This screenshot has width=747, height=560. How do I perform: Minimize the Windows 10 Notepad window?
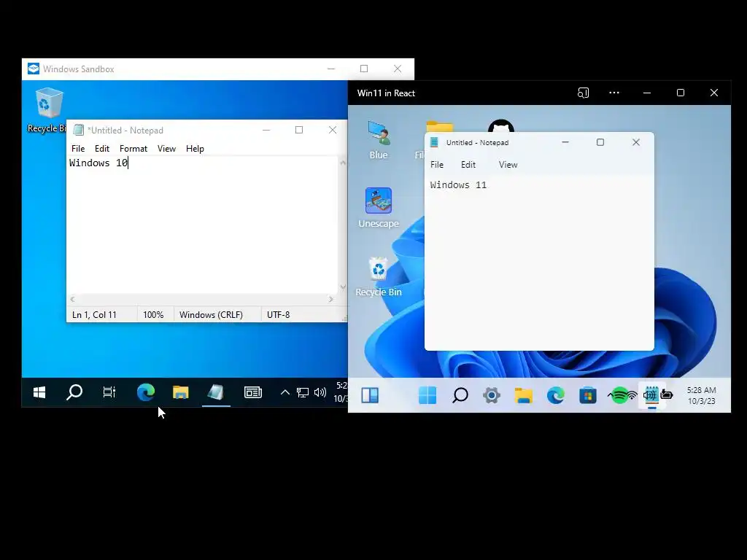(266, 130)
